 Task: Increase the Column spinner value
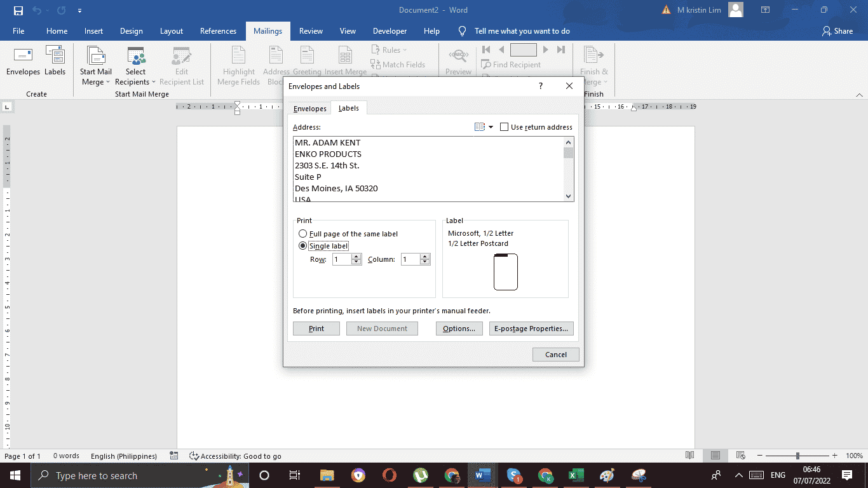tap(425, 257)
